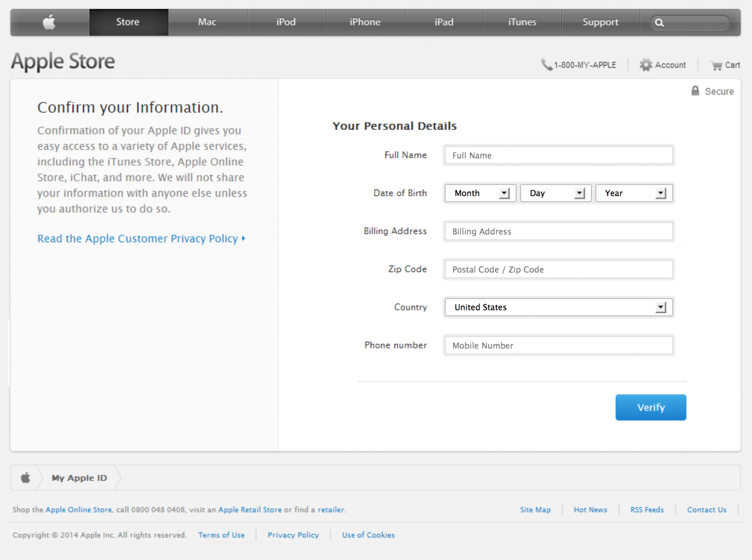Open the Mac tab

(207, 22)
